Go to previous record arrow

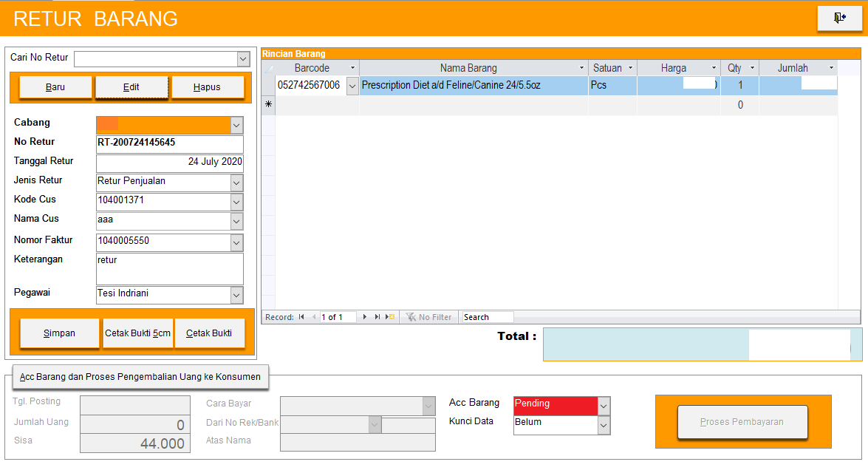point(314,317)
